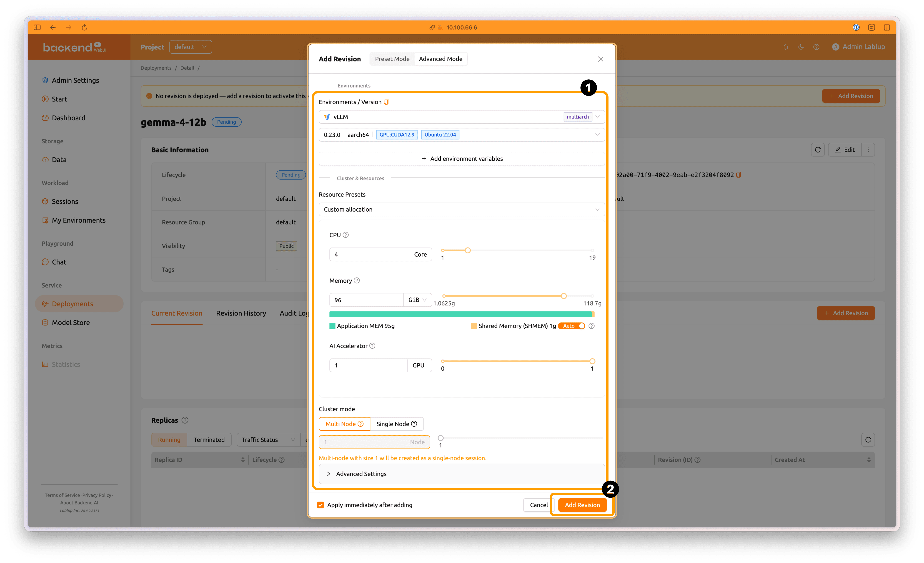Open the AI Accelerator help icon
The image size is (924, 563).
372,346
